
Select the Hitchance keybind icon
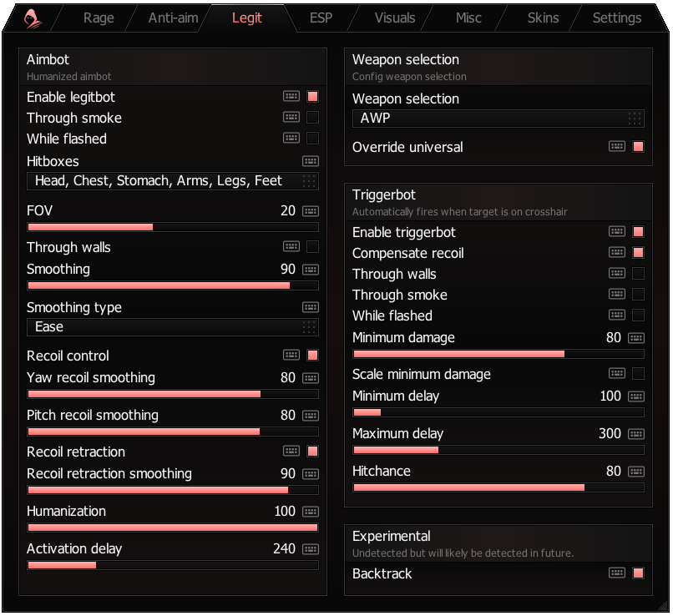[x=635, y=472]
